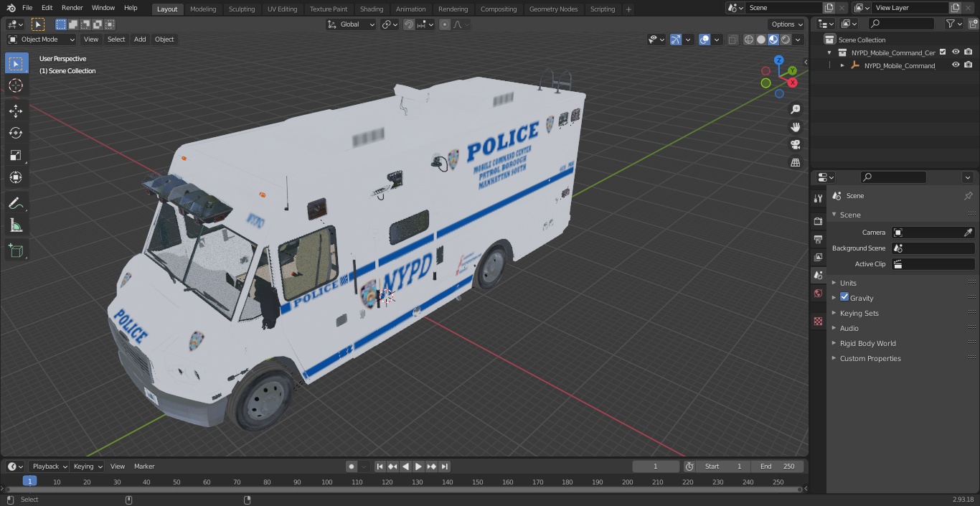The height and width of the screenshot is (506, 980).
Task: Switch to solid viewport shading
Action: tap(761, 39)
